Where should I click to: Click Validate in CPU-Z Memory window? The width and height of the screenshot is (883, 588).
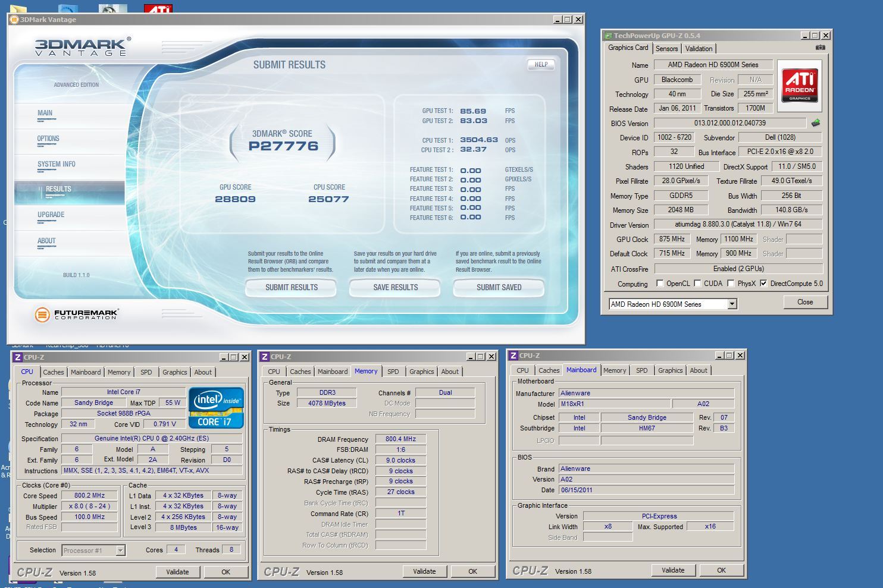click(424, 571)
